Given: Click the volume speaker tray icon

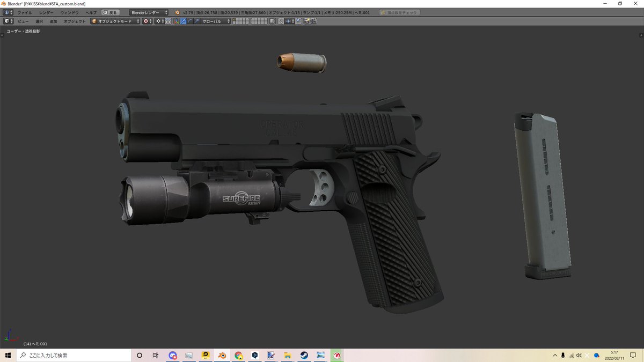Looking at the screenshot, I should click(x=579, y=356).
